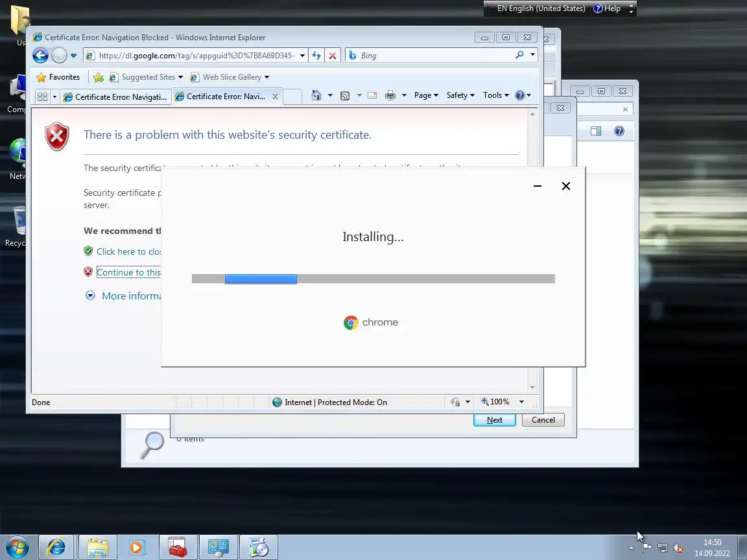Open Internet Explorer from the taskbar

pyautogui.click(x=56, y=548)
